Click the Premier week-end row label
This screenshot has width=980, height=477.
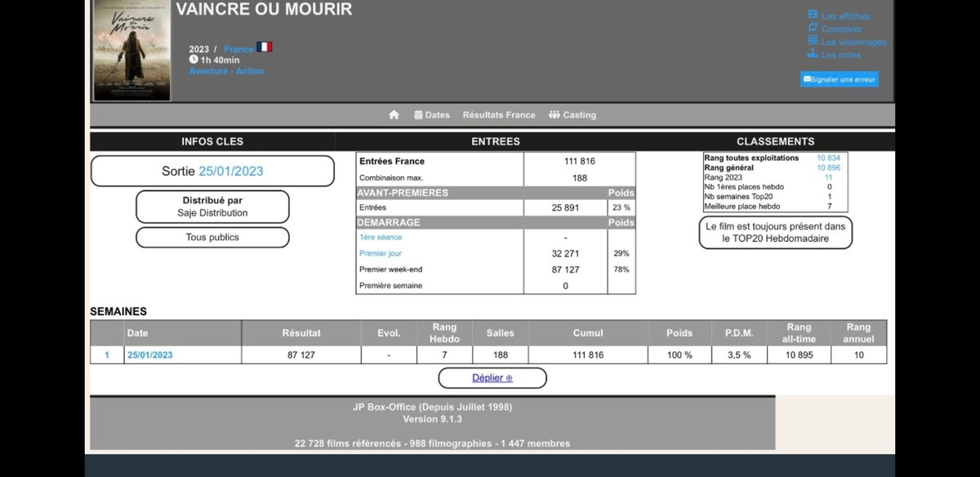(391, 270)
